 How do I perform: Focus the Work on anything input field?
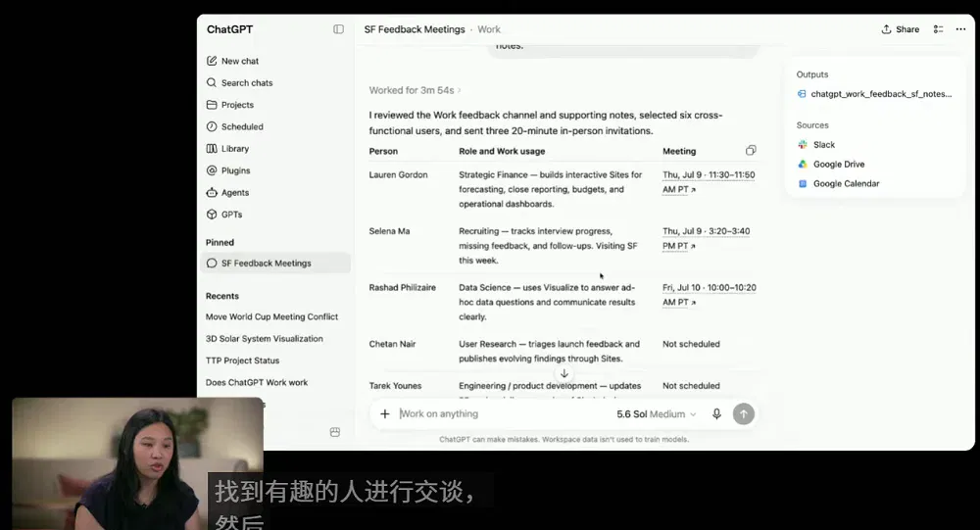click(504, 413)
